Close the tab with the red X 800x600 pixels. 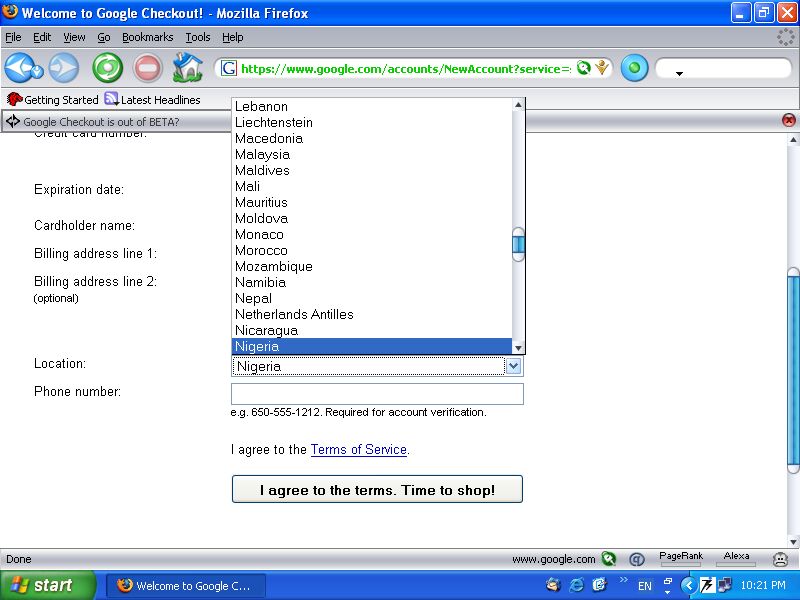point(788,120)
